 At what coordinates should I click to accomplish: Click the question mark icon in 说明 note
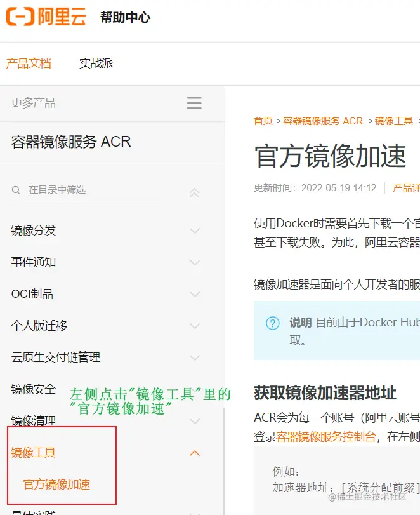point(272,323)
